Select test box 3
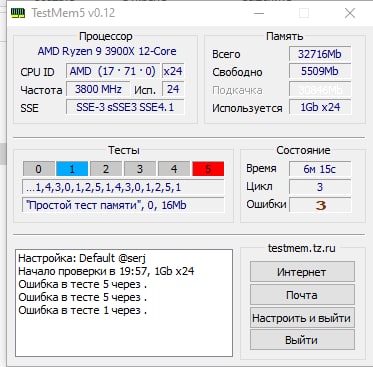The height and width of the screenshot is (367, 373). click(x=140, y=169)
